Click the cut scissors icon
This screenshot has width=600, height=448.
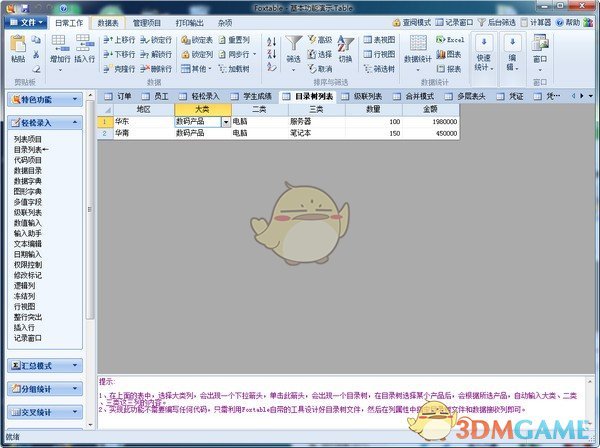point(36,55)
